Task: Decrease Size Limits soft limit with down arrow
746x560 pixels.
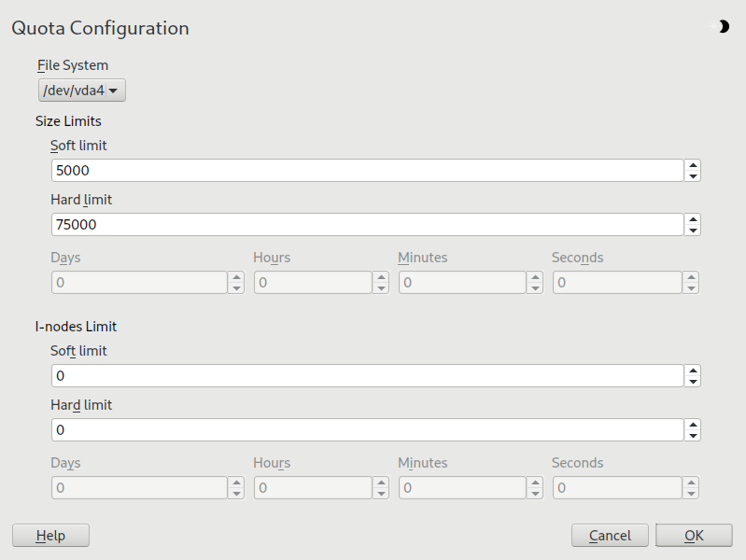Action: [693, 175]
